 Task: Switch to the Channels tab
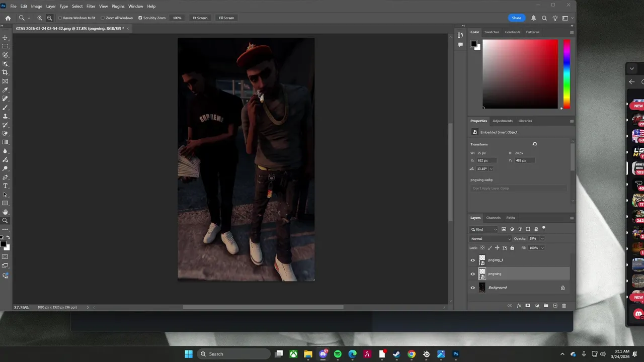[x=493, y=218]
